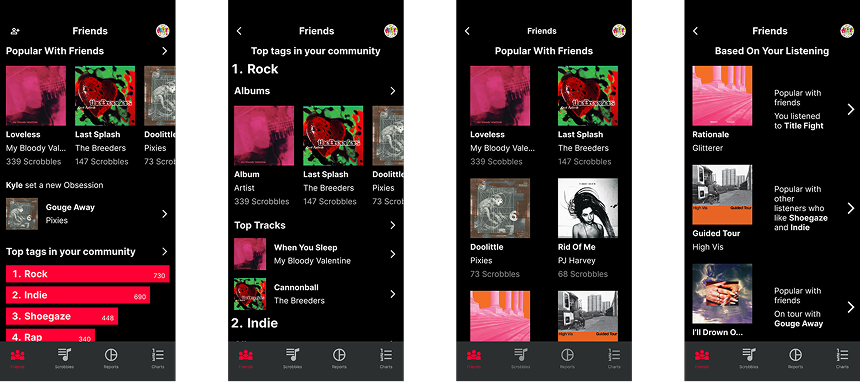Select Scrobbles tab in third screen
The image size is (860, 382).
(x=520, y=358)
